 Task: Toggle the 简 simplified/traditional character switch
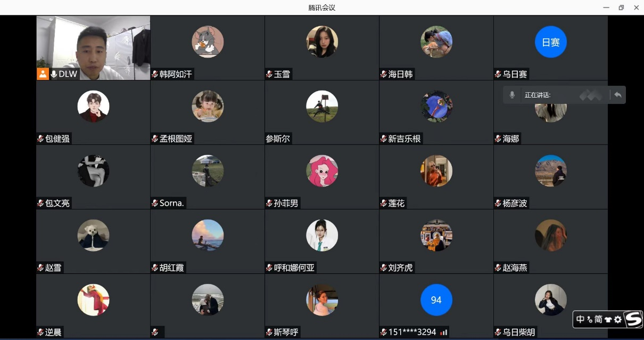click(599, 319)
